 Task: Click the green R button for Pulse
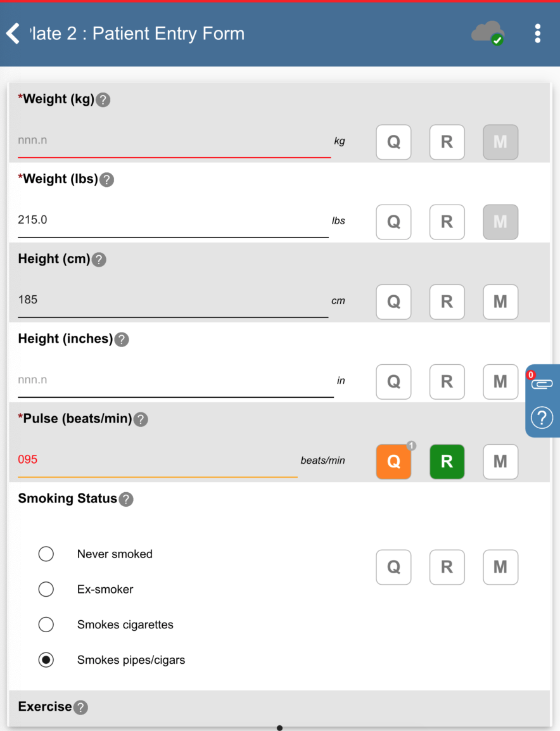(447, 462)
